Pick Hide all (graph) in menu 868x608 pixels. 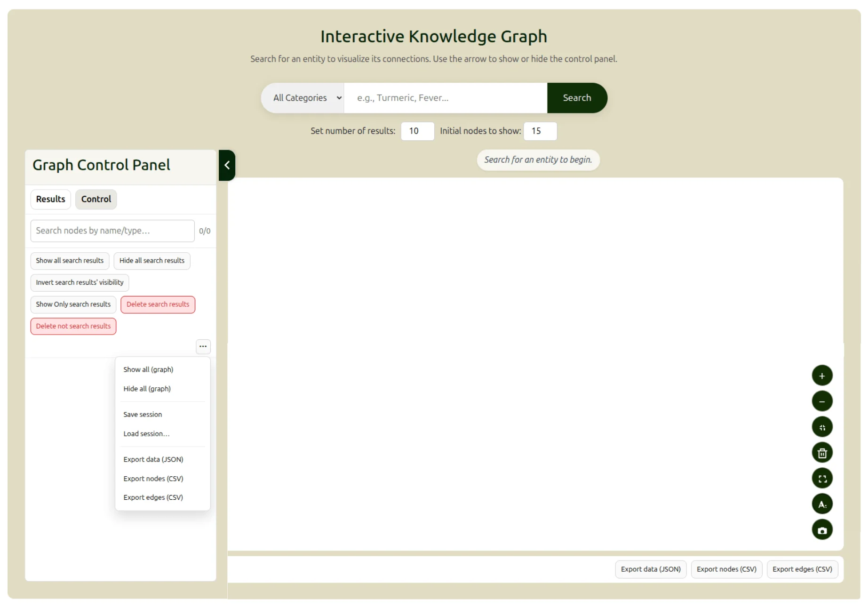click(x=147, y=389)
